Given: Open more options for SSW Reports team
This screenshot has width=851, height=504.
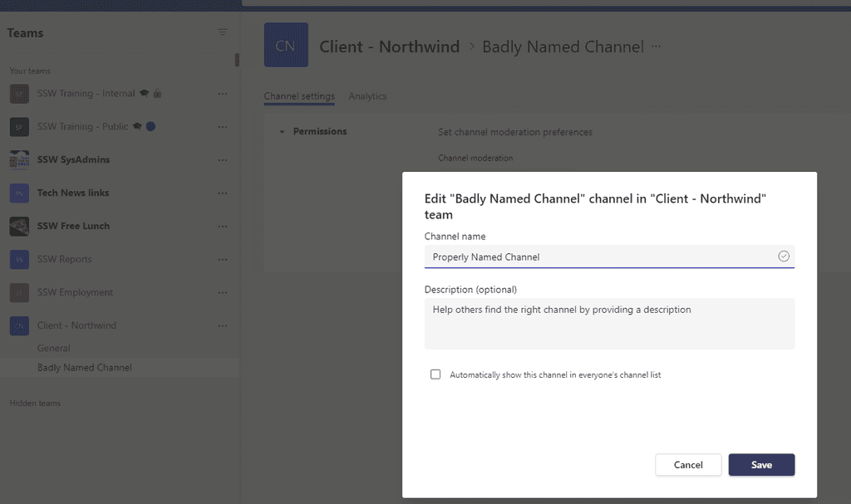Looking at the screenshot, I should point(223,259).
